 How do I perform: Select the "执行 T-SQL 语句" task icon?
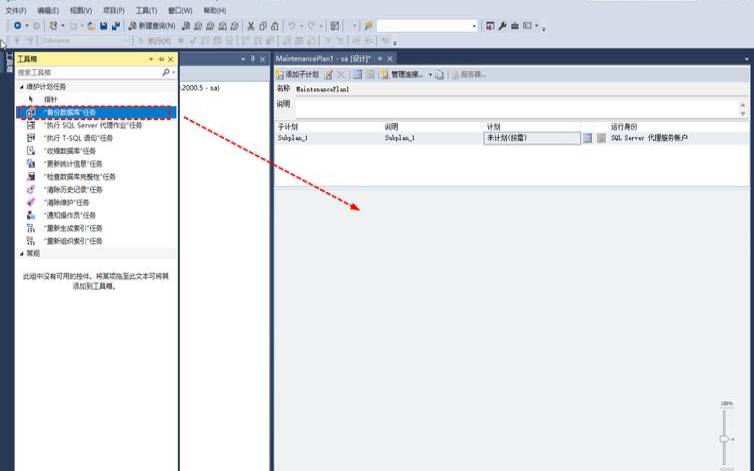click(x=31, y=138)
